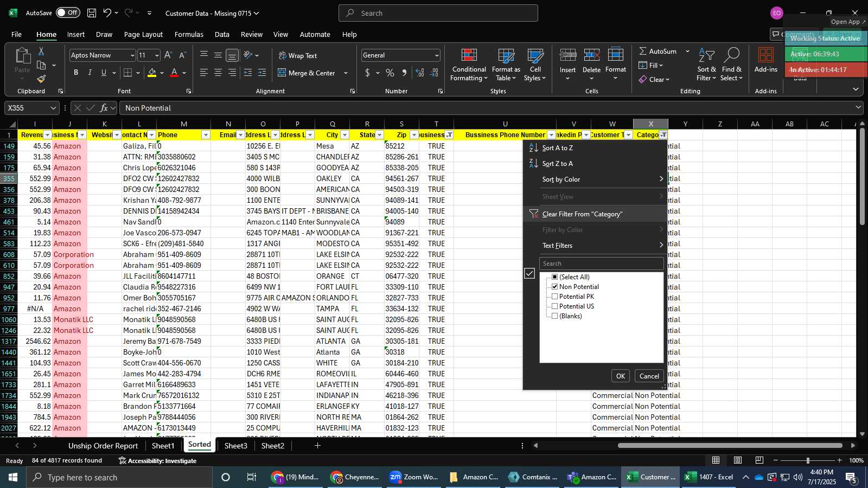Open the City column filter dropdown
This screenshot has width=868, height=488.
344,135
